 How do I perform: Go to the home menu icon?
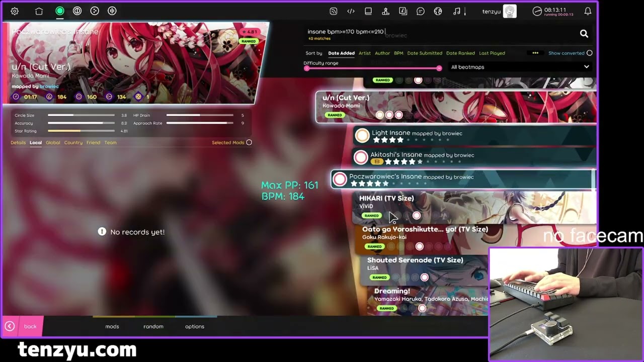tap(39, 11)
